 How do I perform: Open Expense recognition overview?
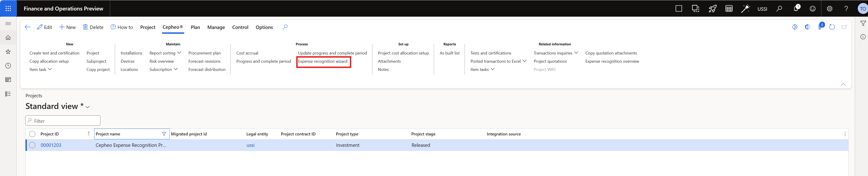point(612,61)
